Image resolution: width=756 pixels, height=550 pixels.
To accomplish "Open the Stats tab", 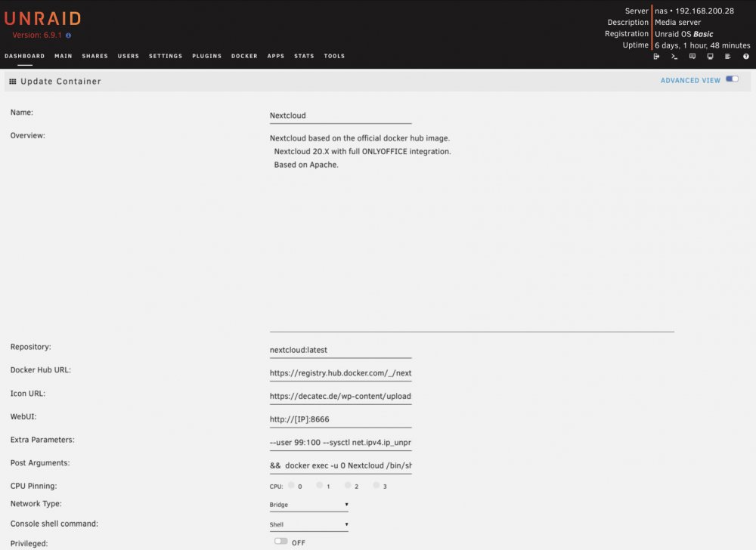I will (x=304, y=56).
